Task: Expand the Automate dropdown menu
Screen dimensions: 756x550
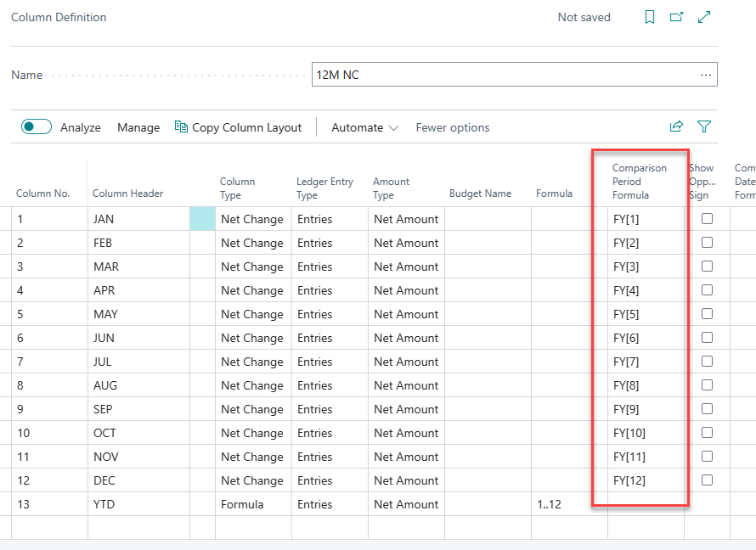Action: tap(365, 127)
